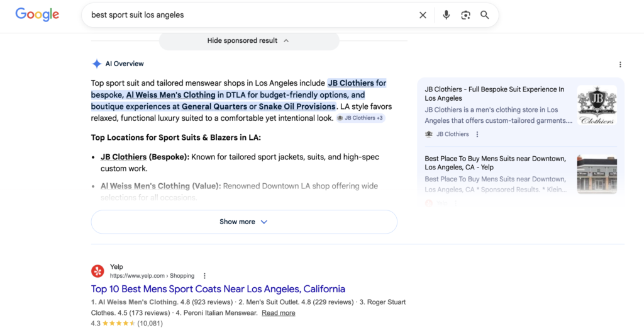Clear the search box with X icon
This screenshot has width=644, height=330.
(x=423, y=15)
